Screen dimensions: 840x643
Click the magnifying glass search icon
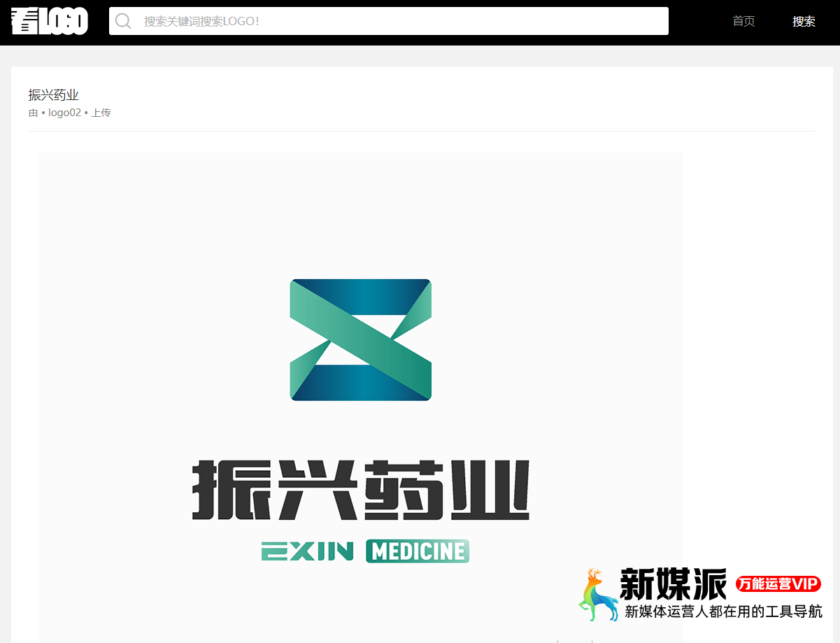click(x=123, y=21)
